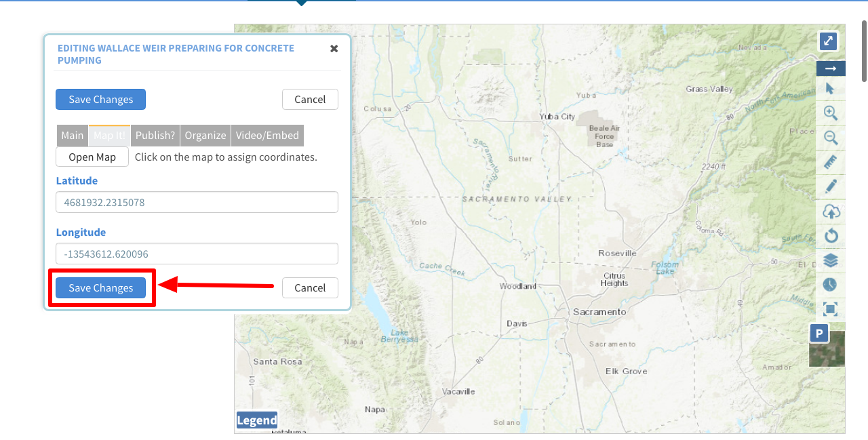Click the Woodland label on the map
Viewport: 868px width, 440px height.
(x=518, y=286)
